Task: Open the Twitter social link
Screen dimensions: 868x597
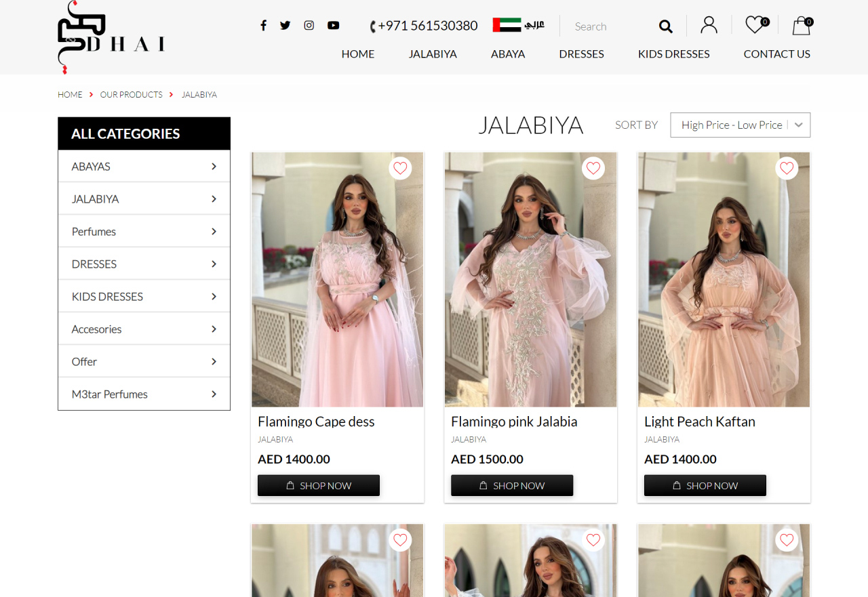Action: pyautogui.click(x=285, y=26)
